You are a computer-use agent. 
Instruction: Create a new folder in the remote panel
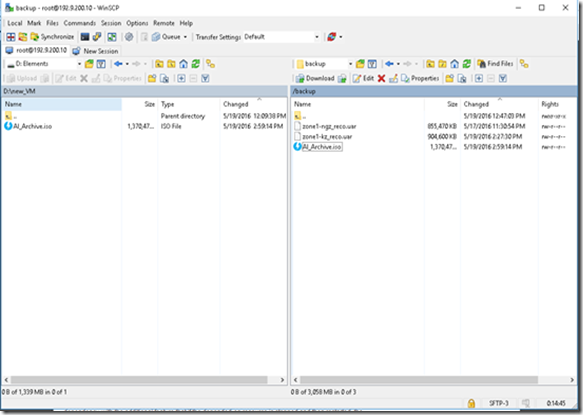pyautogui.click(x=450, y=78)
